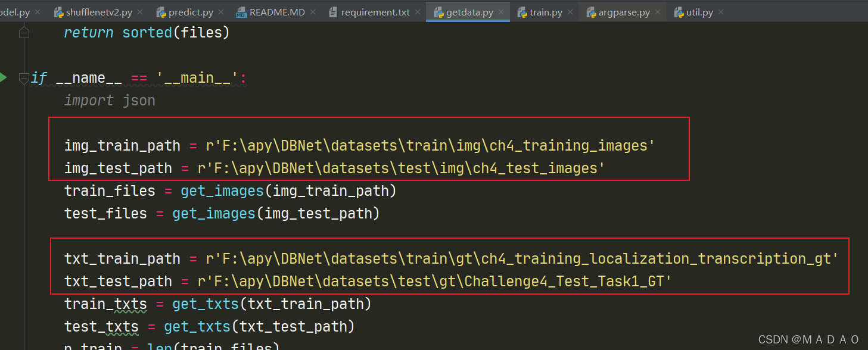Click the Python icon on the shufflenetv2.py tab

60,11
